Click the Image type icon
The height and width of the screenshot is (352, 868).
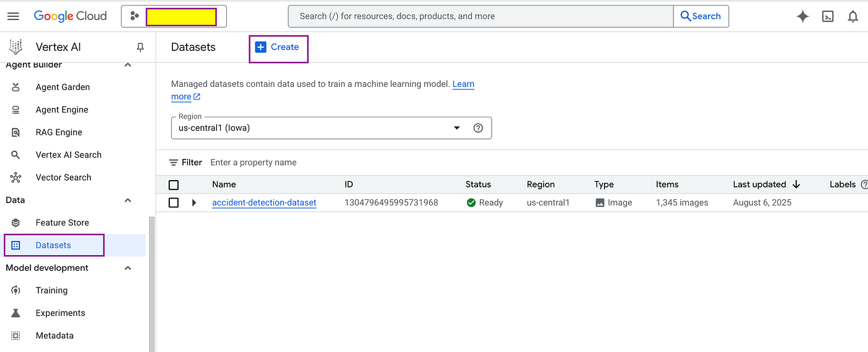(x=600, y=202)
